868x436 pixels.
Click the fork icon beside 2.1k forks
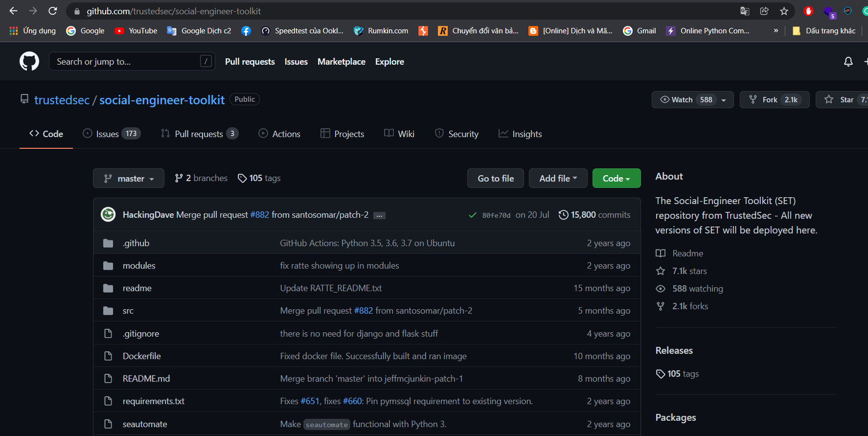(661, 306)
